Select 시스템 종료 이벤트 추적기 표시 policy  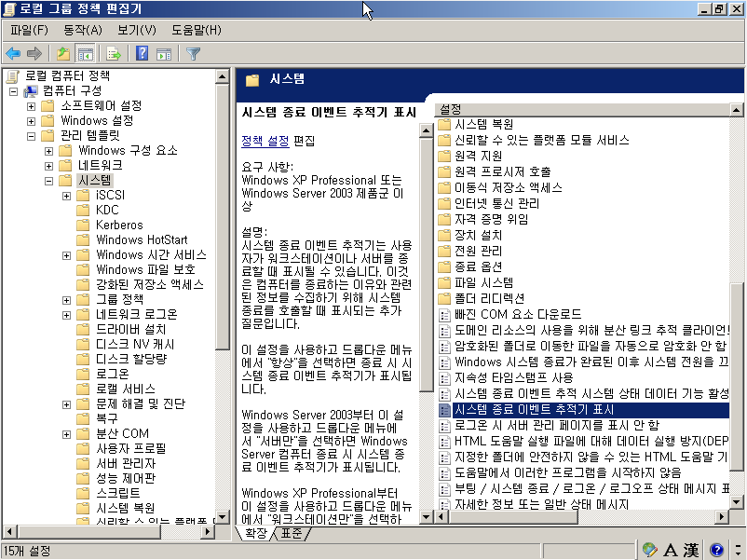(584, 409)
